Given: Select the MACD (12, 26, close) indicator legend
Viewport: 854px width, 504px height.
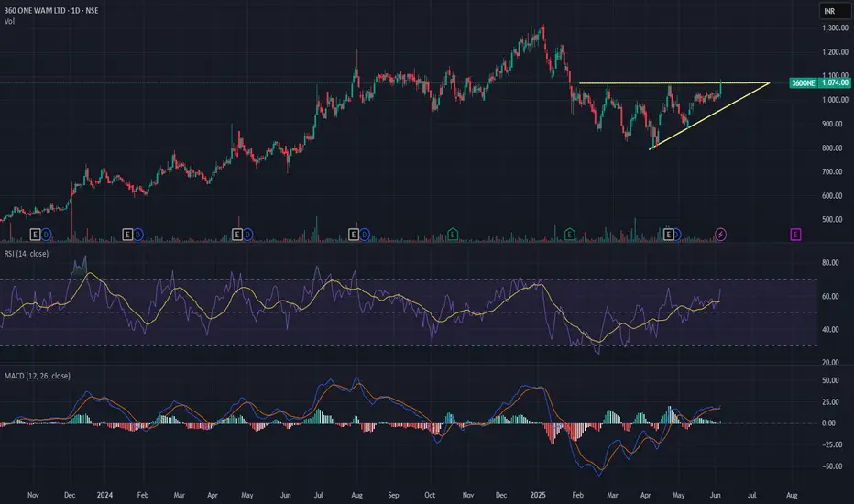Looking at the screenshot, I should click(x=37, y=376).
